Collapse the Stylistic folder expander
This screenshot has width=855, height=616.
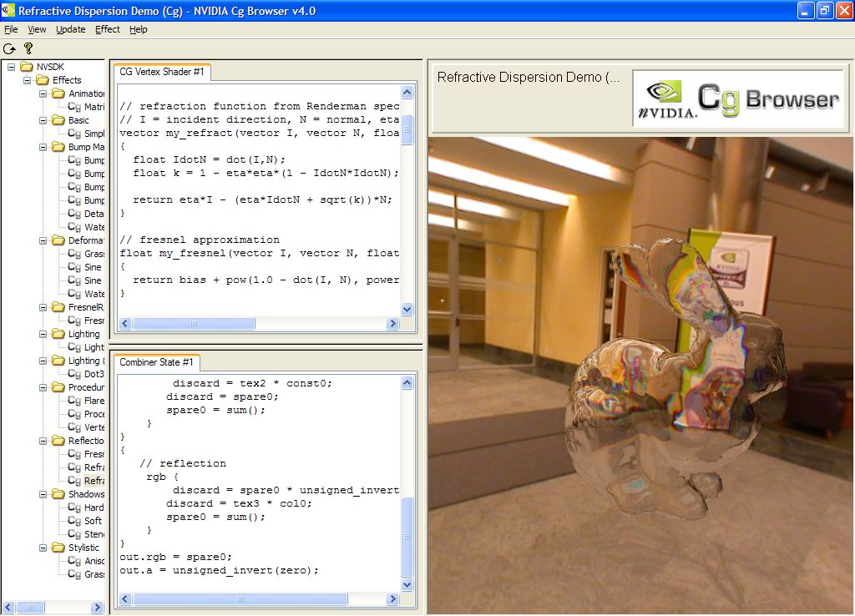pos(43,548)
